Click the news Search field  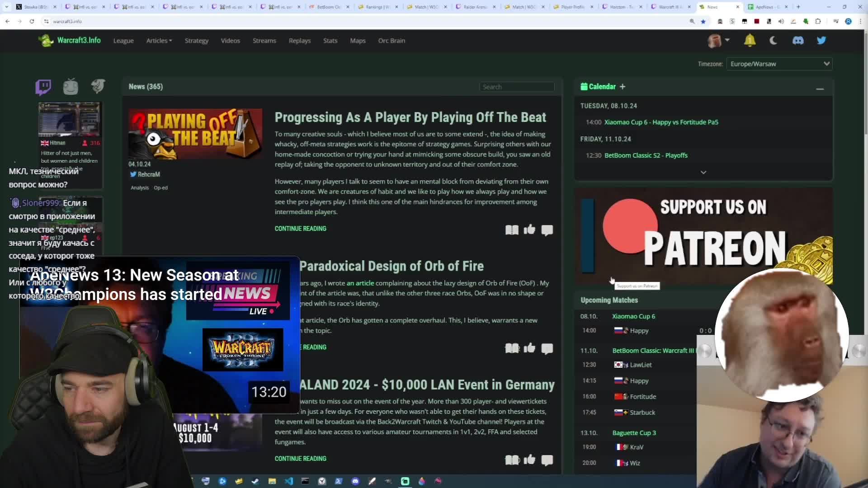517,87
